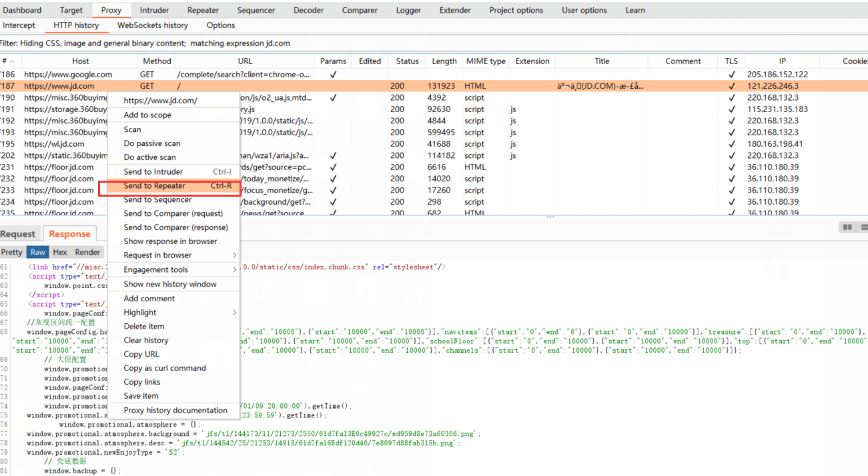868x476 pixels.
Task: Switch the response view to Hex
Action: (60, 253)
